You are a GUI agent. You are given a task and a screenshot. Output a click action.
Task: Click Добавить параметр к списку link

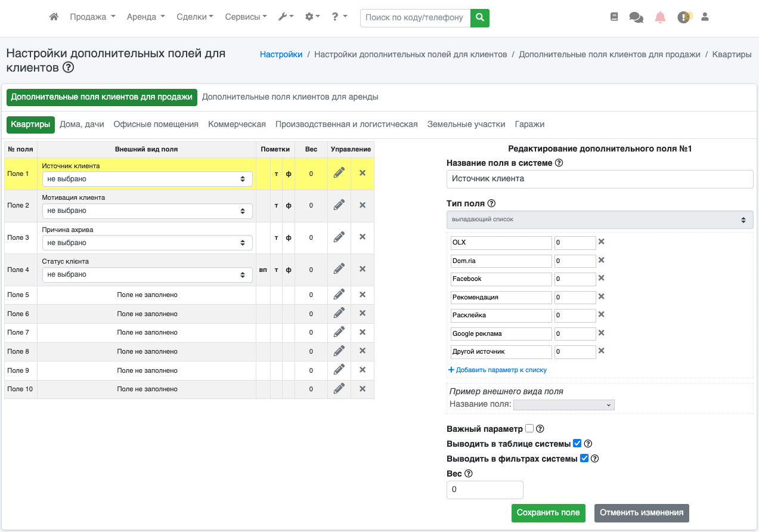tap(497, 370)
